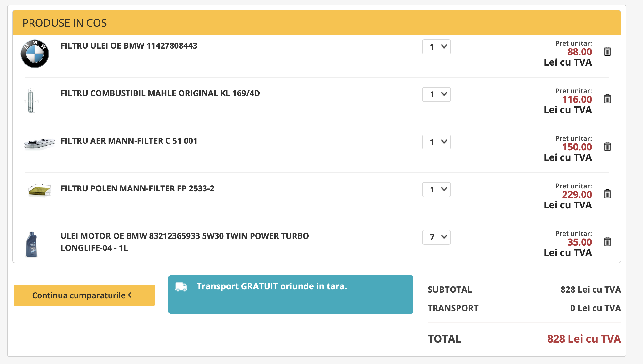Change motor oil quantity from 7
The width and height of the screenshot is (643, 364).
[x=436, y=237]
